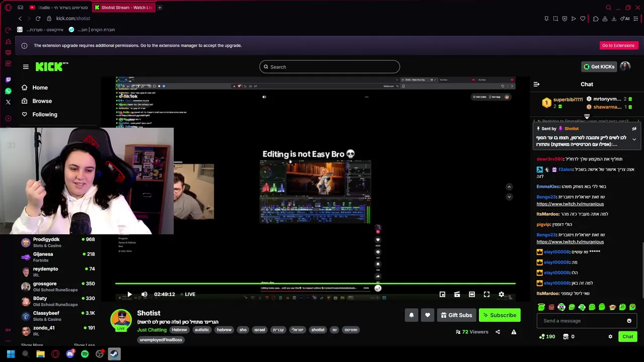Screen dimensions: 644x362
Task: Toggle Shotist notification bell
Action: [x=411, y=315]
